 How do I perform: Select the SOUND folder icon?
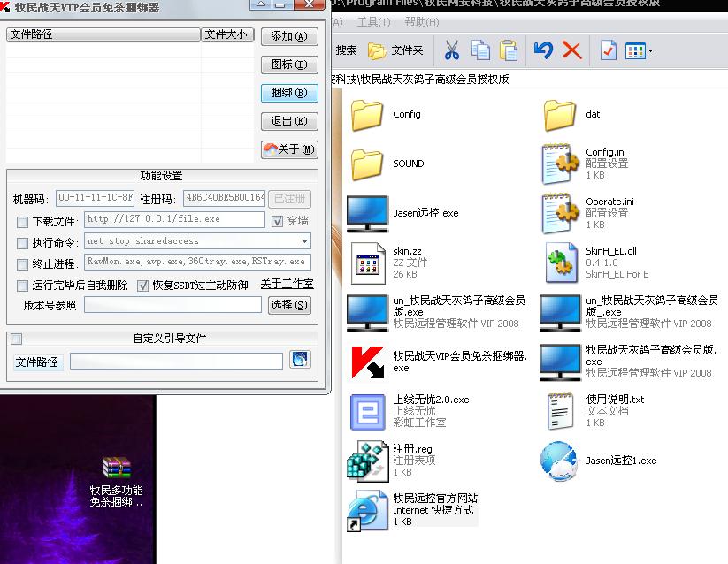(367, 164)
